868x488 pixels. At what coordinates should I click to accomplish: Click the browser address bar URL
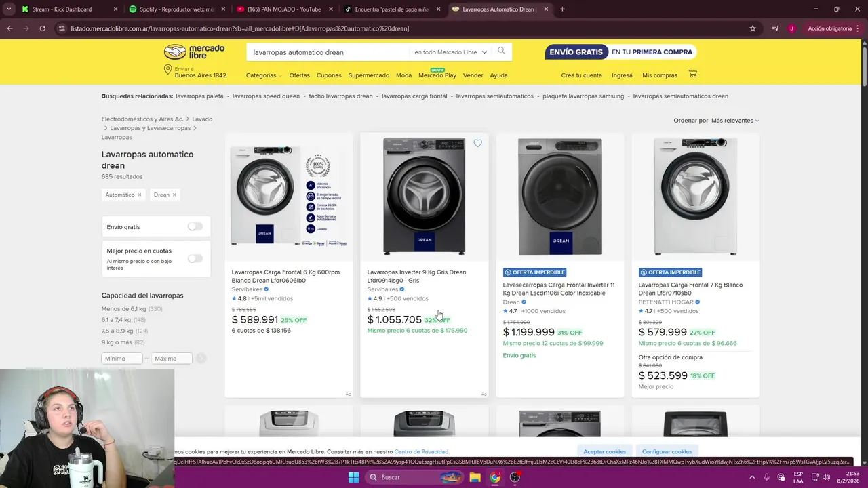(240, 28)
